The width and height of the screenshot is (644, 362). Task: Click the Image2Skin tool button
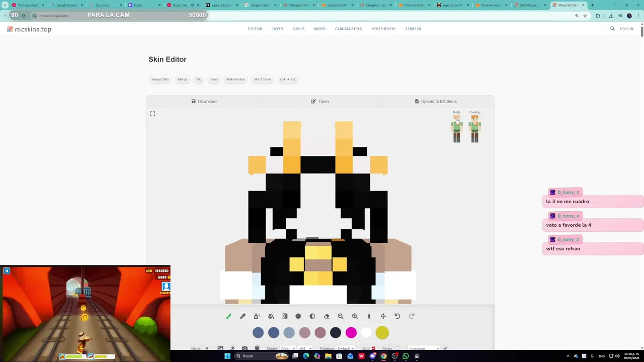click(x=160, y=79)
